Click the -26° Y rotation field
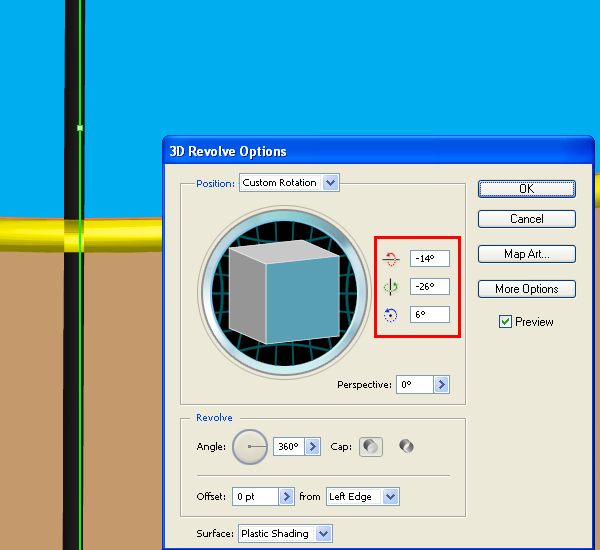 (x=430, y=286)
